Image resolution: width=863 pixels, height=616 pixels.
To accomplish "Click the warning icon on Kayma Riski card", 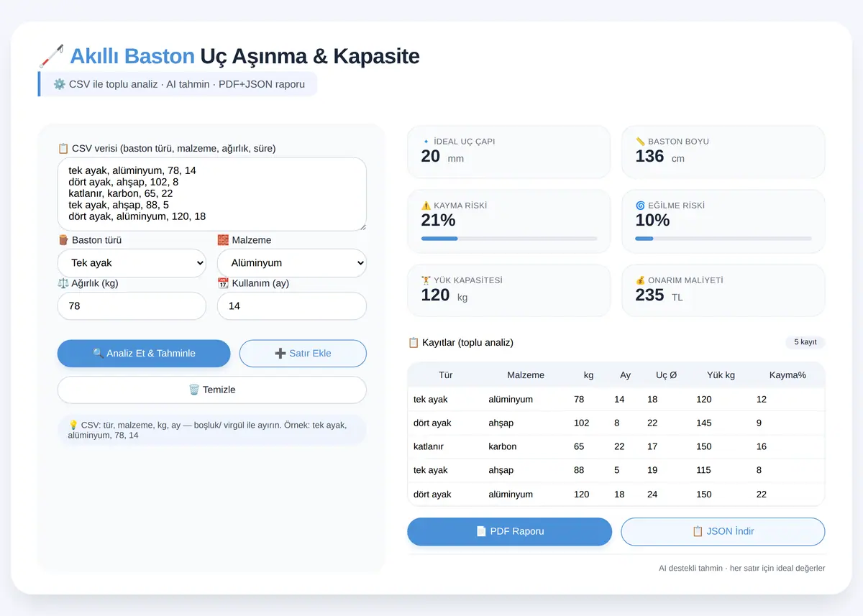I will click(426, 206).
